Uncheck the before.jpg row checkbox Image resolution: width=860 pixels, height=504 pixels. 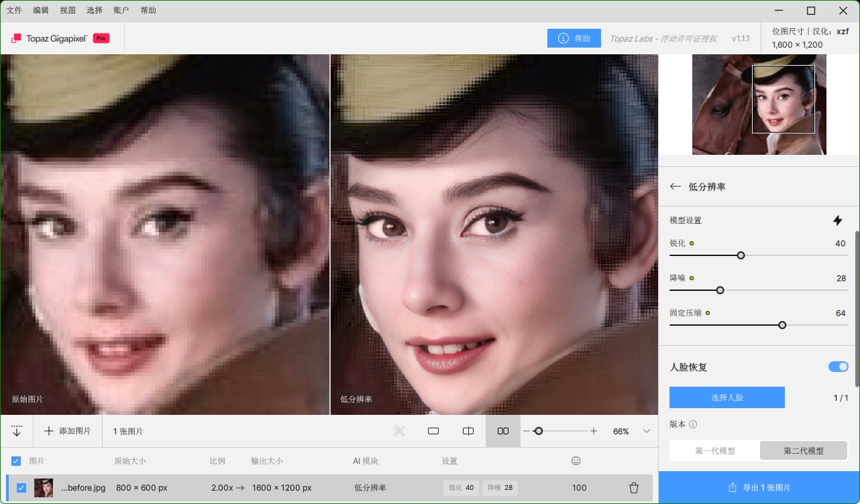coord(21,488)
